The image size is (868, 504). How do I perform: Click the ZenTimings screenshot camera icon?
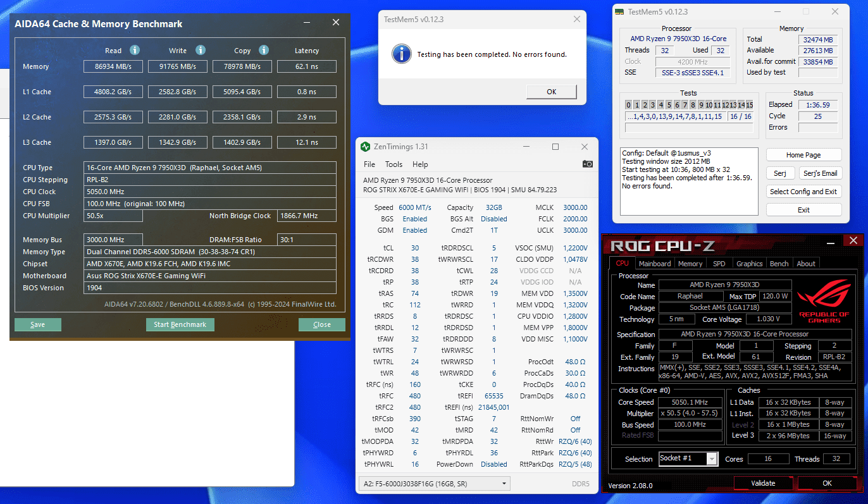click(x=588, y=164)
